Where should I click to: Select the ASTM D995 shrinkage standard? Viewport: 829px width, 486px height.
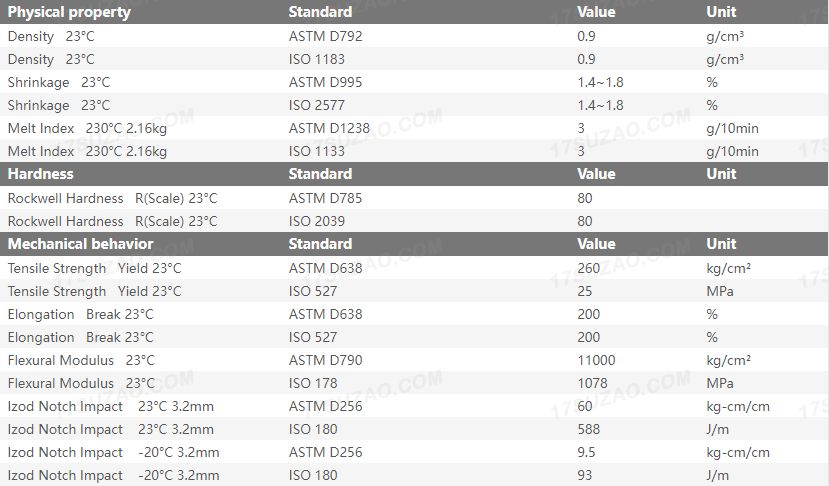point(326,82)
